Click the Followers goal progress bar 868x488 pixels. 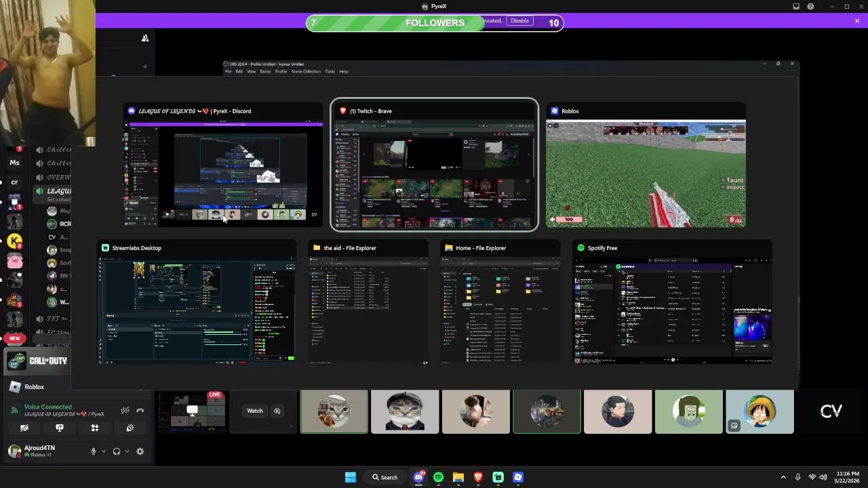click(x=435, y=23)
